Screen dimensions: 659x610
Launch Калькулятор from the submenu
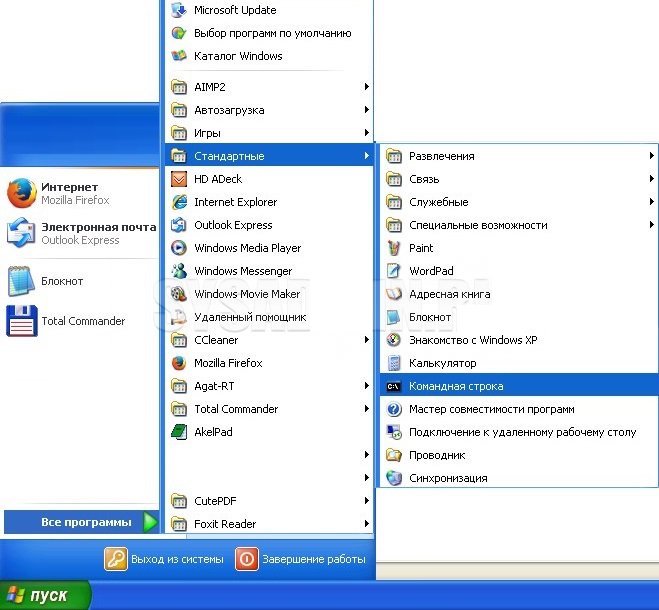(x=442, y=363)
